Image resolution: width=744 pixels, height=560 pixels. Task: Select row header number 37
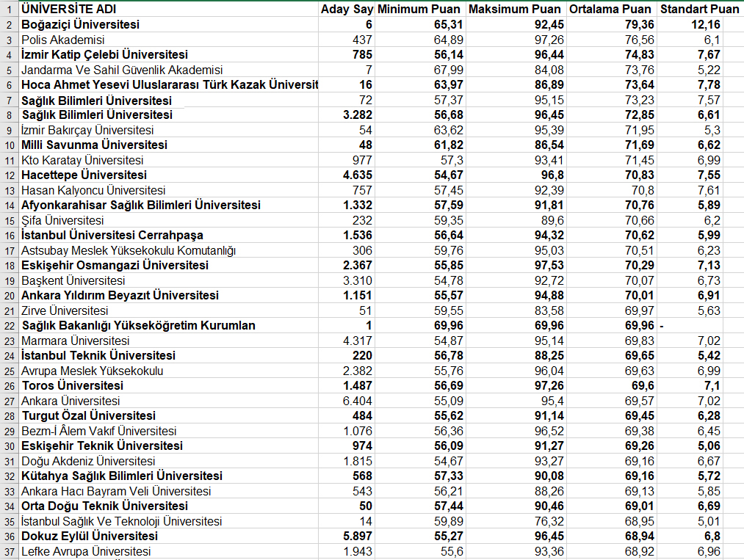(x=10, y=551)
